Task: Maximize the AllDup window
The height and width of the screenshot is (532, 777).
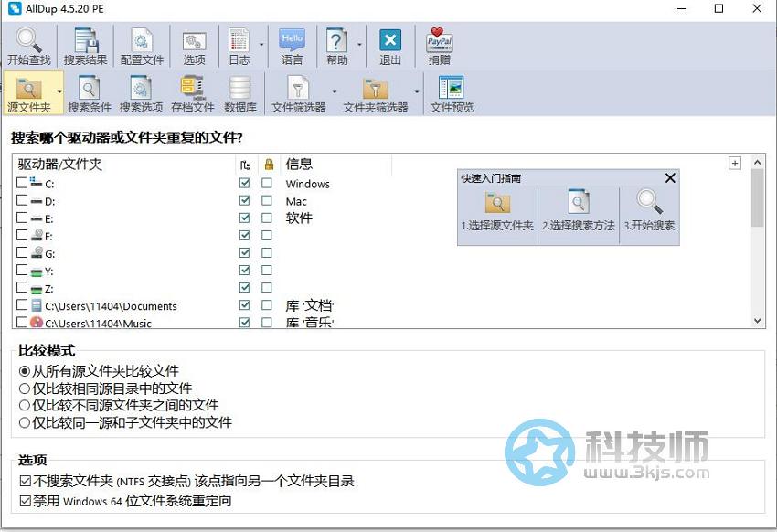Action: point(719,8)
